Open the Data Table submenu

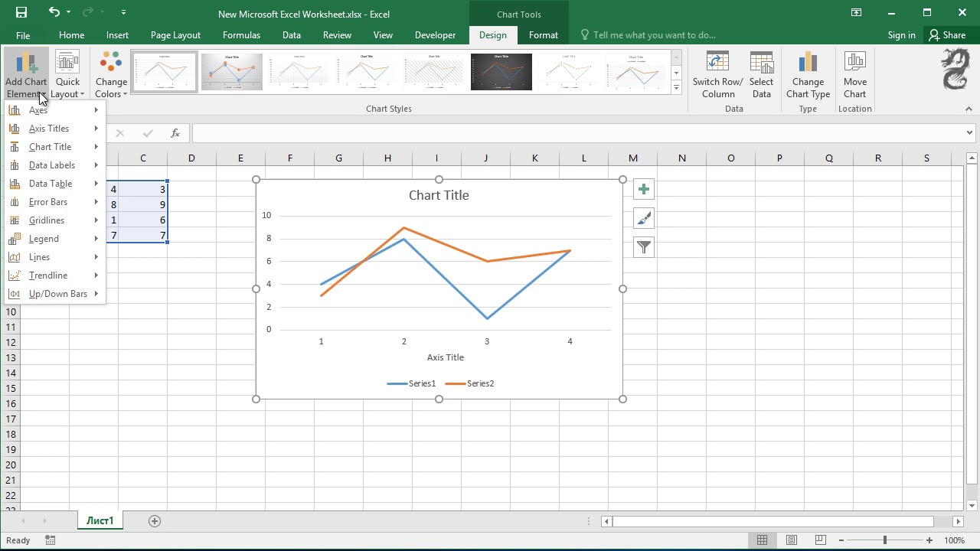[x=55, y=184]
